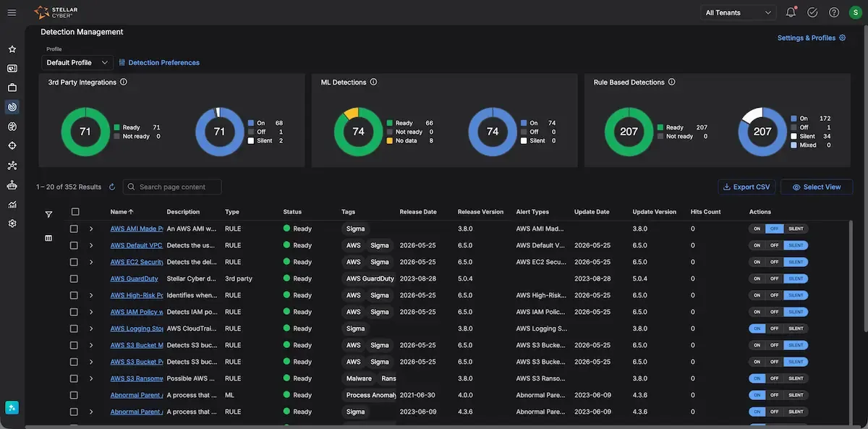Expand the AWS S3 Ransomware row
This screenshot has width=868, height=429.
(91, 378)
